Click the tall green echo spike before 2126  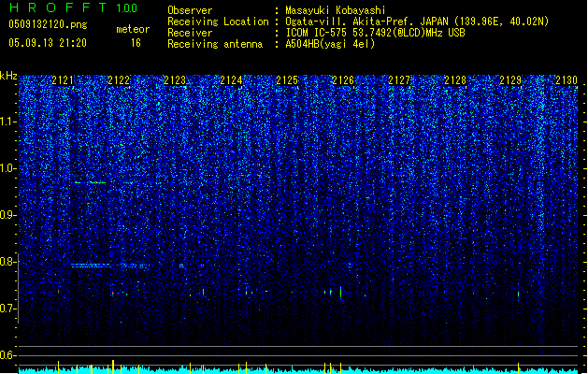click(x=340, y=292)
